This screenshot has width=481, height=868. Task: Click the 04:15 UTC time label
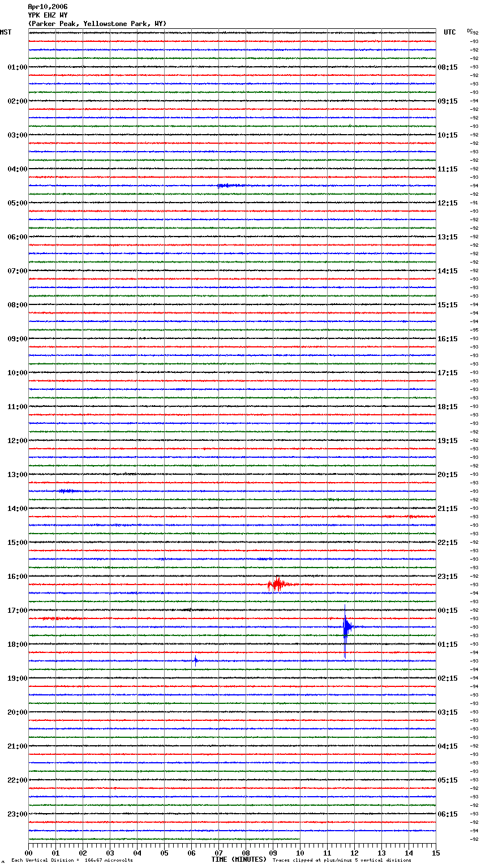448,746
